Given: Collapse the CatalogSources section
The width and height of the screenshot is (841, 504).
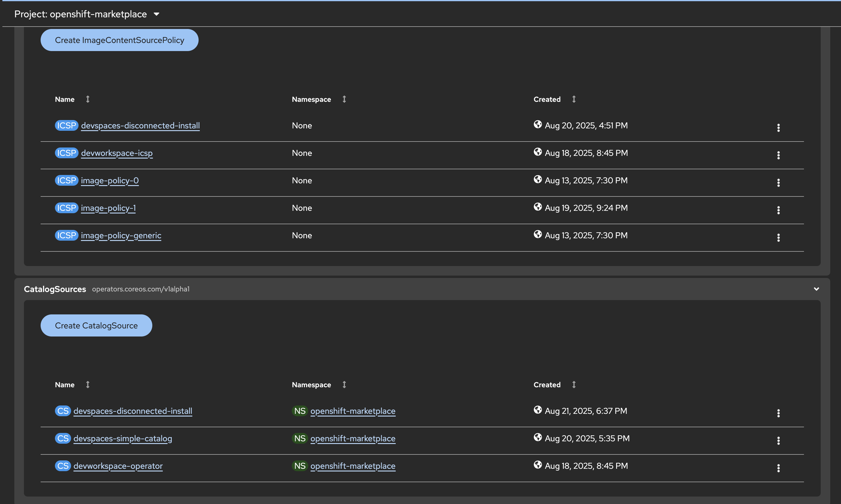Looking at the screenshot, I should click(816, 289).
